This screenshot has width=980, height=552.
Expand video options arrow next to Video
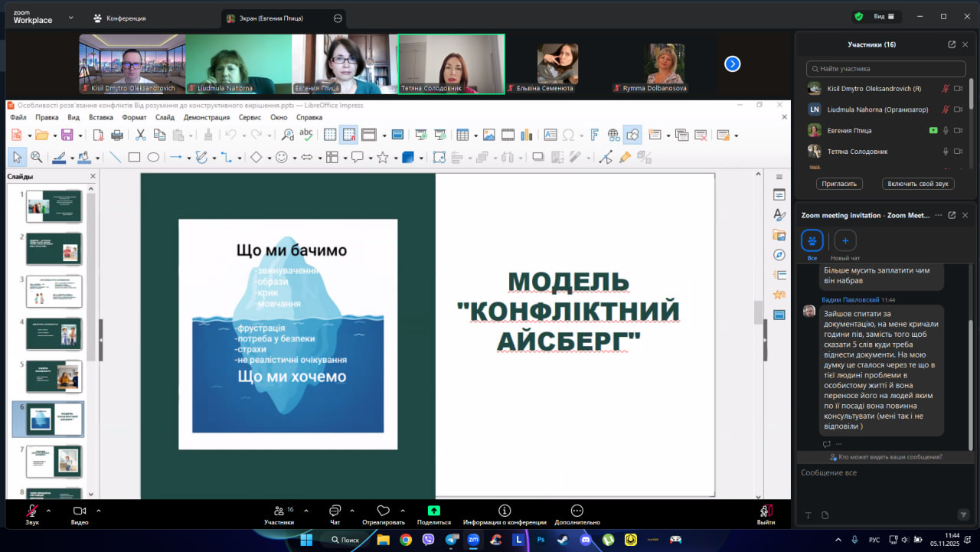(99, 511)
